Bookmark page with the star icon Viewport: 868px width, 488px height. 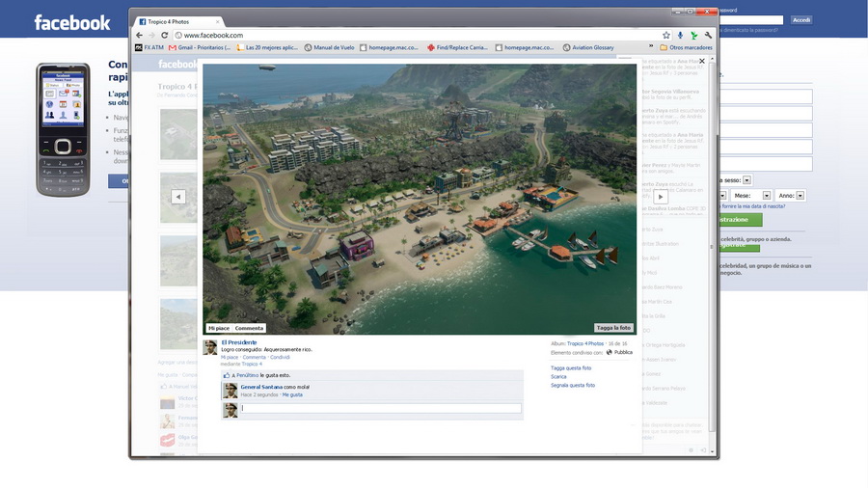(666, 35)
